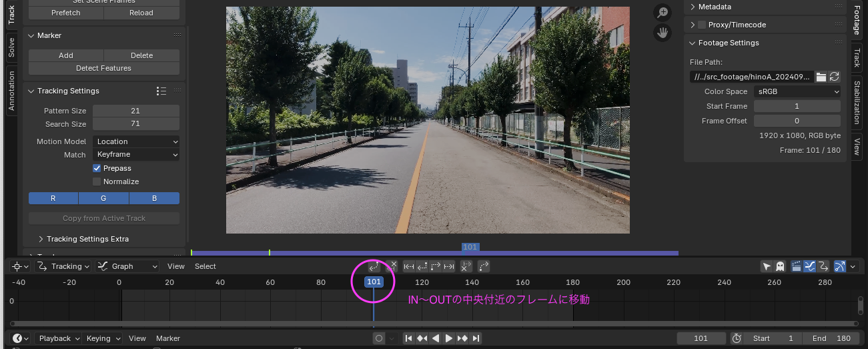The image size is (868, 349).
Task: Click the clear track path forwards icon
Action: pyautogui.click(x=466, y=266)
